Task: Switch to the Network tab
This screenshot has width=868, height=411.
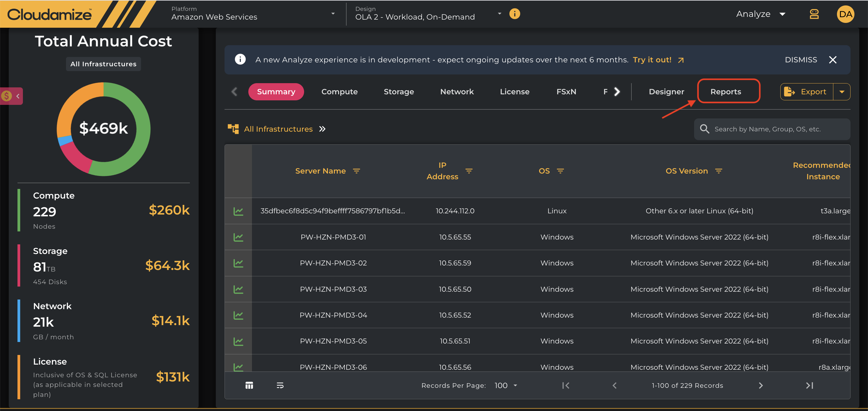Action: click(x=457, y=92)
